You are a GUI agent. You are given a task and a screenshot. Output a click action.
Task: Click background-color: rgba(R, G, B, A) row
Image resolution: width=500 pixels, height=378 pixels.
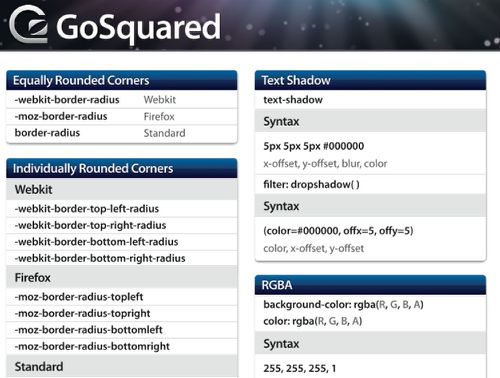(x=370, y=304)
